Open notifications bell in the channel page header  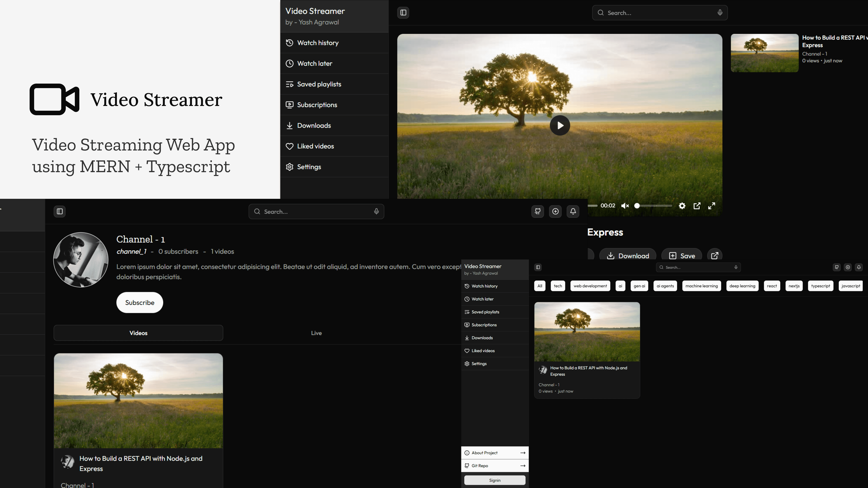pyautogui.click(x=573, y=211)
